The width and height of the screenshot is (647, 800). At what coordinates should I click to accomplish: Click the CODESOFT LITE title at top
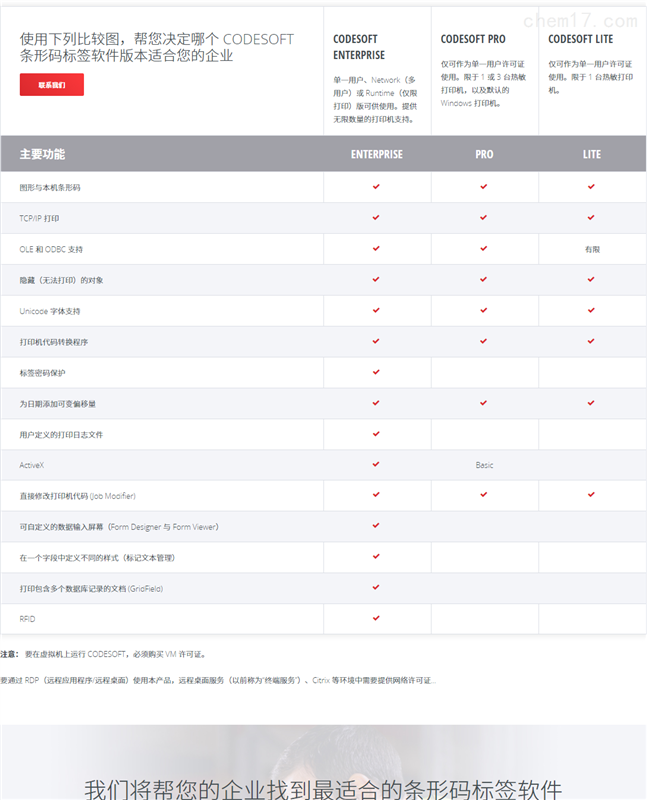[x=581, y=39]
